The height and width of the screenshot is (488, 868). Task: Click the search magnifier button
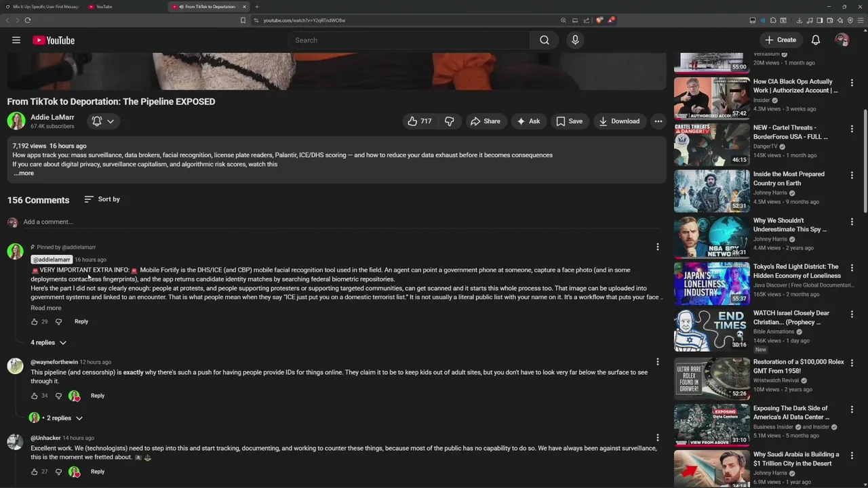click(545, 40)
